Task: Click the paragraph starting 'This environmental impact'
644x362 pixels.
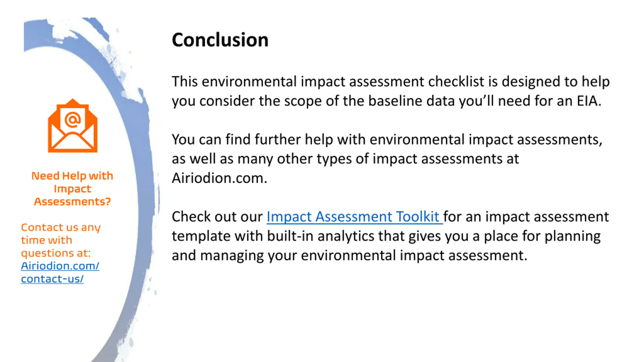Action: pos(391,91)
